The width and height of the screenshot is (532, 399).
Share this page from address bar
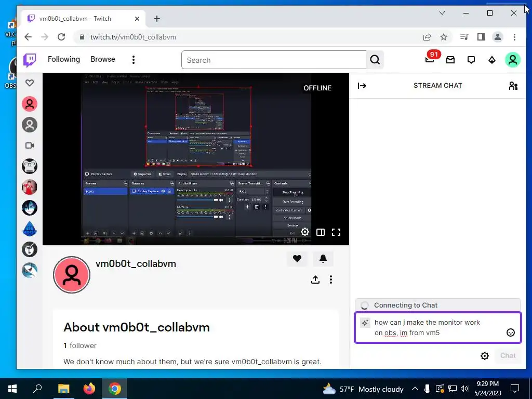click(x=427, y=37)
